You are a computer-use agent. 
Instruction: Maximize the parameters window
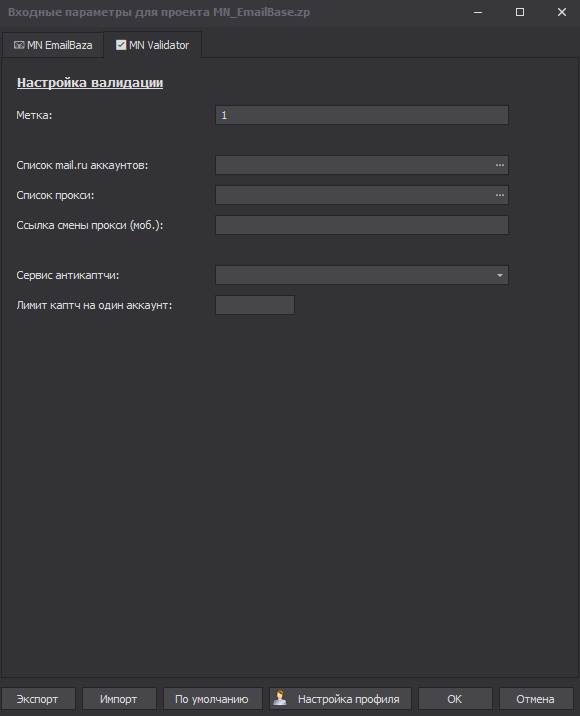pyautogui.click(x=520, y=12)
